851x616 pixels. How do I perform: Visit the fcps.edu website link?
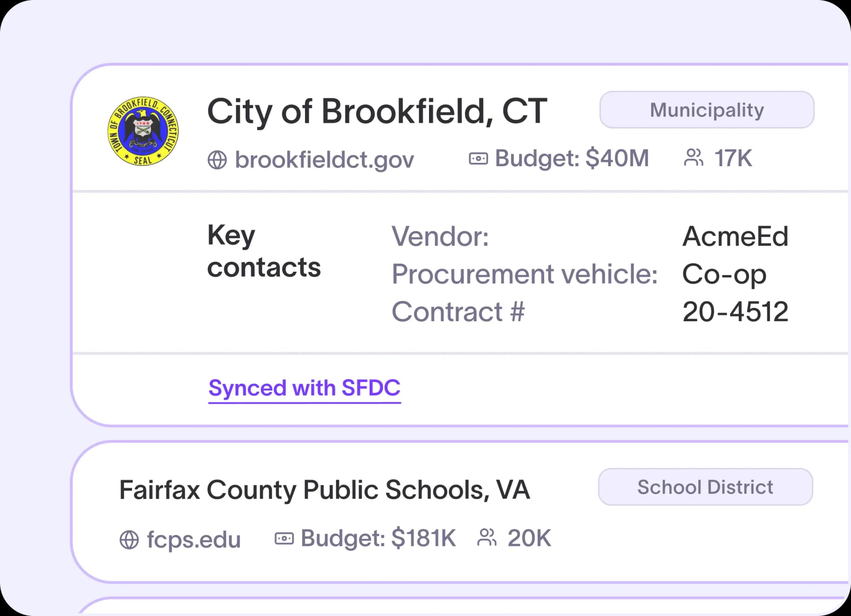(x=194, y=540)
